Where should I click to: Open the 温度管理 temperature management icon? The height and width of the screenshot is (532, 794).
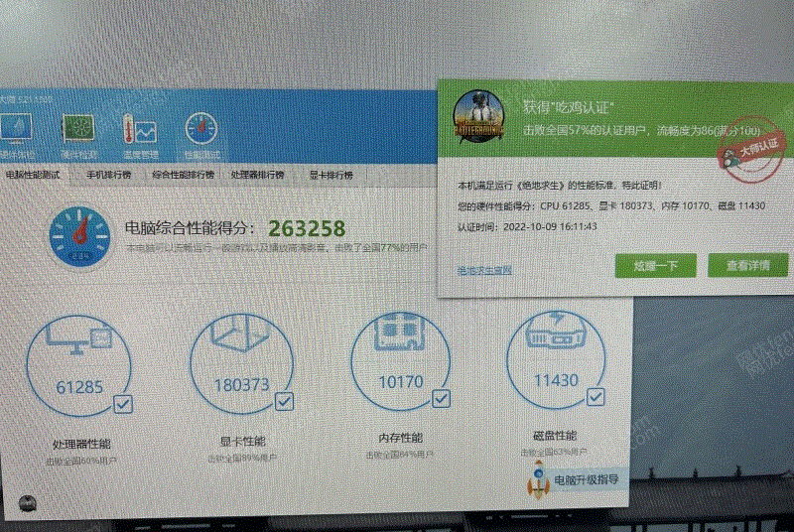pyautogui.click(x=138, y=133)
